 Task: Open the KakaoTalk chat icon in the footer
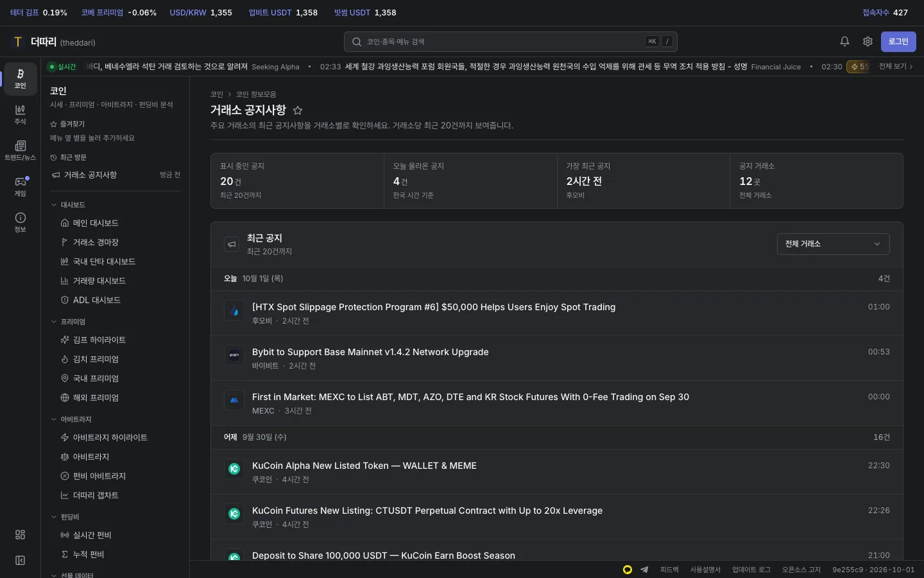628,570
